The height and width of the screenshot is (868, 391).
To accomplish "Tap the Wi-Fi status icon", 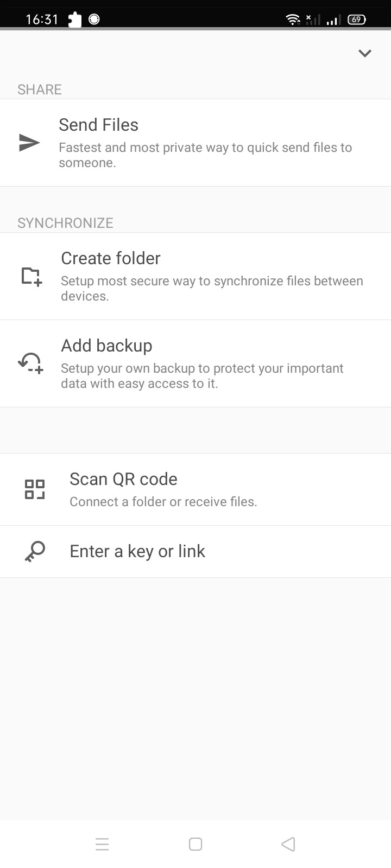I will coord(292,18).
